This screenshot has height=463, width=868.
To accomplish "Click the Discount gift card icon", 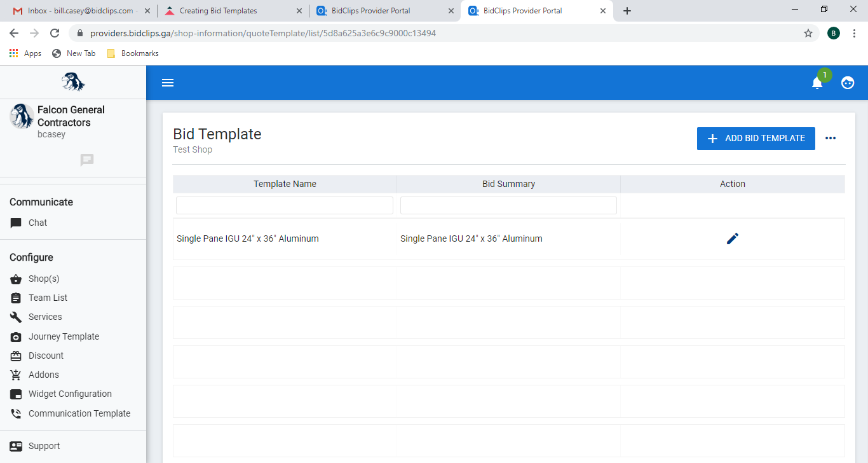I will tap(16, 356).
